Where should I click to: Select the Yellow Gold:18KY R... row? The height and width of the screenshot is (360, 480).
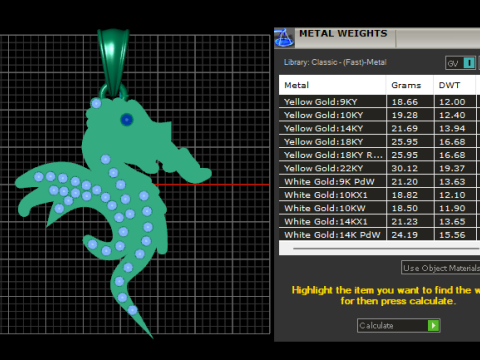(x=379, y=155)
